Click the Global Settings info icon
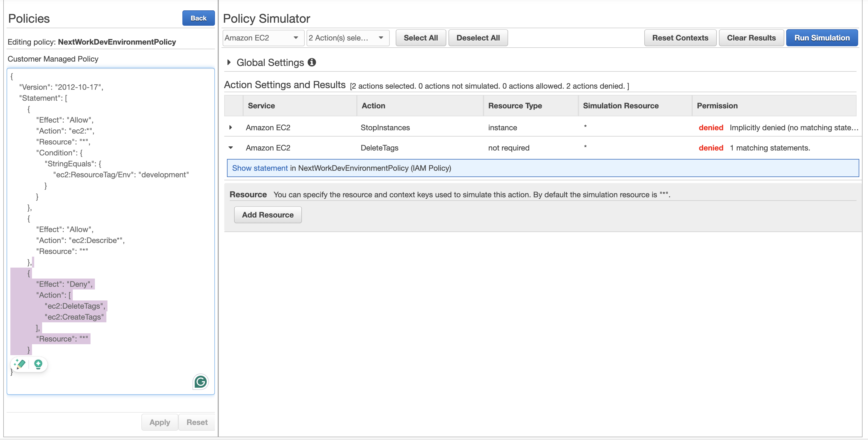The image size is (868, 446). tap(312, 62)
